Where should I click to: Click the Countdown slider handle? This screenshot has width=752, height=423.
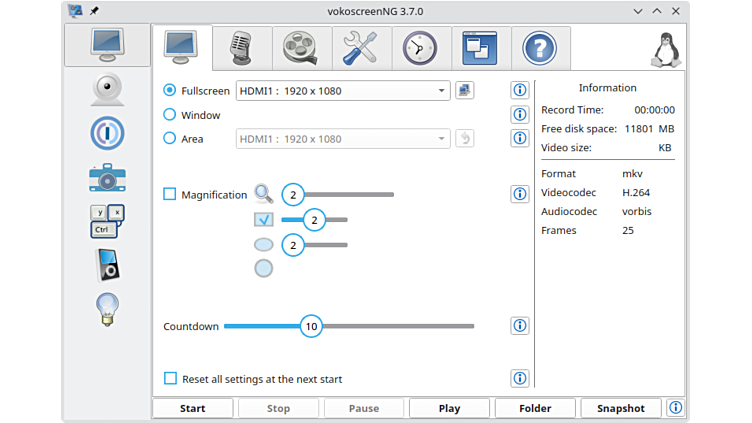(311, 326)
